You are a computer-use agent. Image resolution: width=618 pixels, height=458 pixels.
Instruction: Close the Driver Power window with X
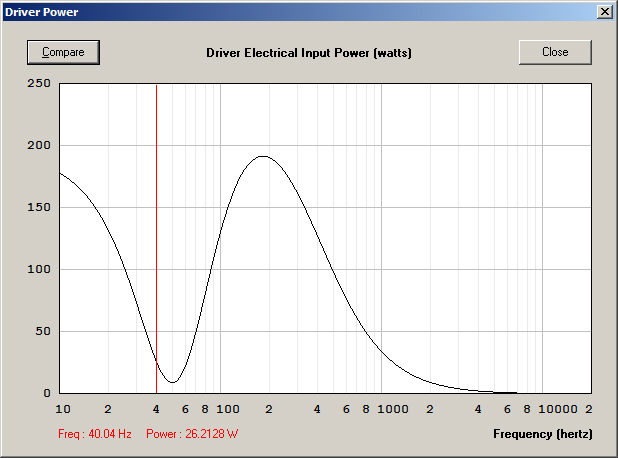605,12
